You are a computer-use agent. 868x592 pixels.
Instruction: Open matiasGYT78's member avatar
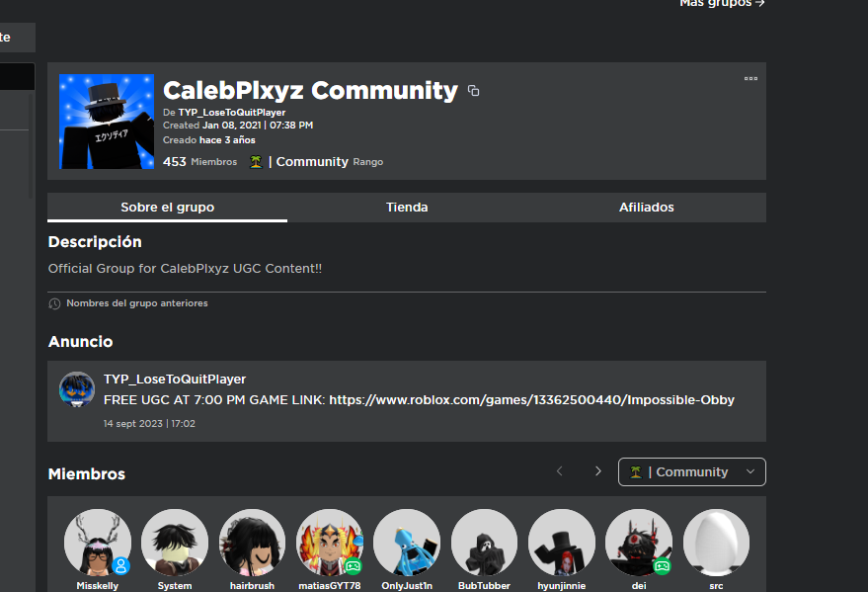pyautogui.click(x=330, y=543)
